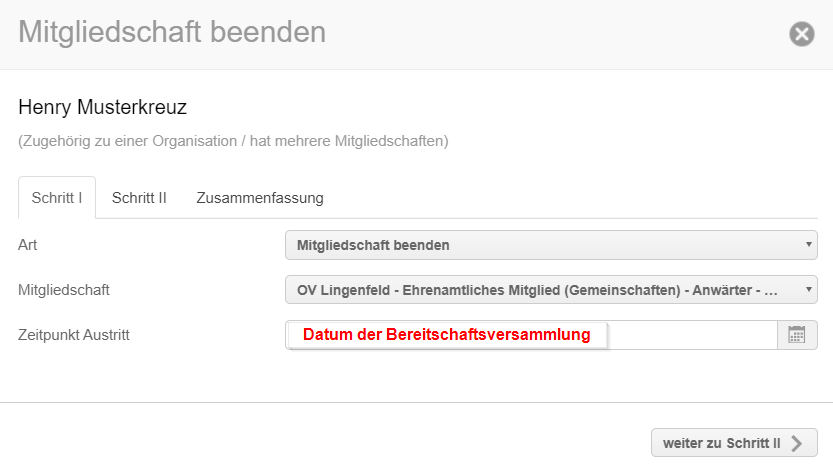Image resolution: width=833 pixels, height=475 pixels.
Task: Click the Mitgliedschaft beenden dialog title
Action: [172, 32]
